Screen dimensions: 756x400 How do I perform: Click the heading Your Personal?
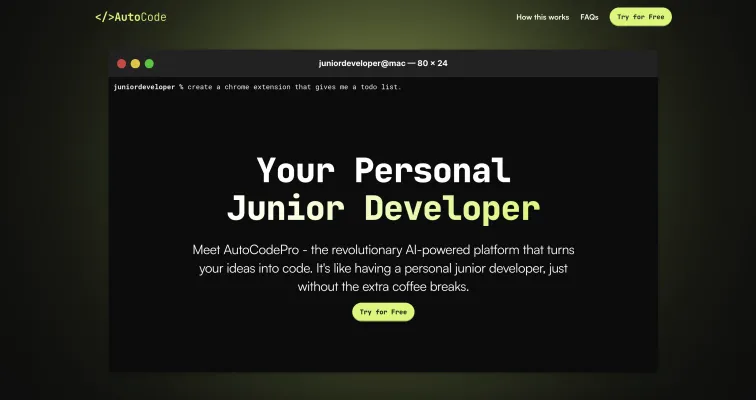[383, 170]
